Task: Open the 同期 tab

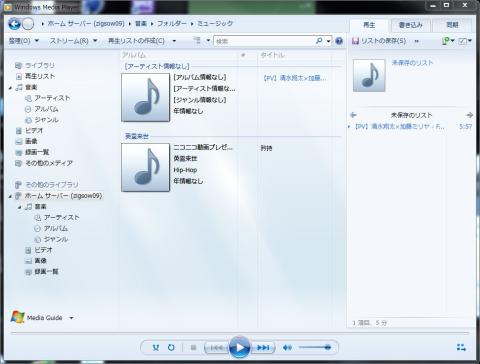Action: coord(452,25)
